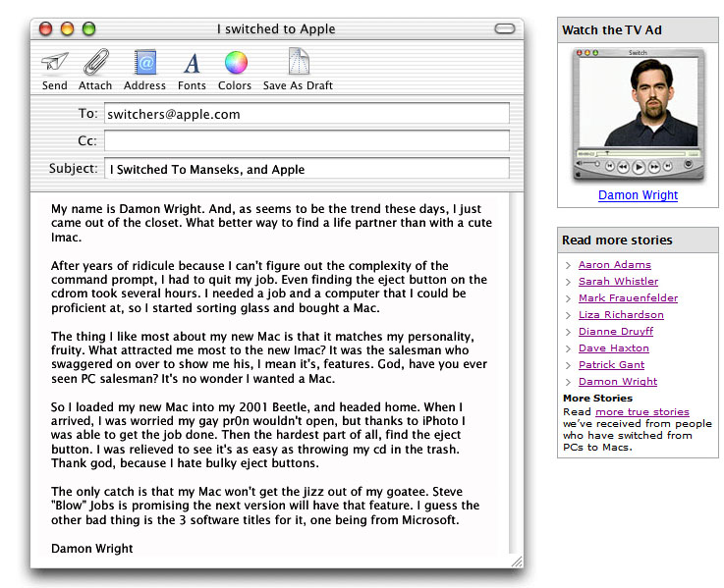Click the Apple logo in Switch player
This screenshot has width=724, height=588.
(x=578, y=175)
